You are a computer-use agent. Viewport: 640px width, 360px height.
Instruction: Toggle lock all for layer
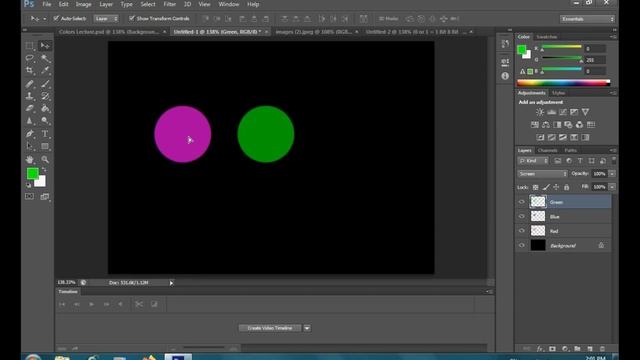[x=567, y=187]
